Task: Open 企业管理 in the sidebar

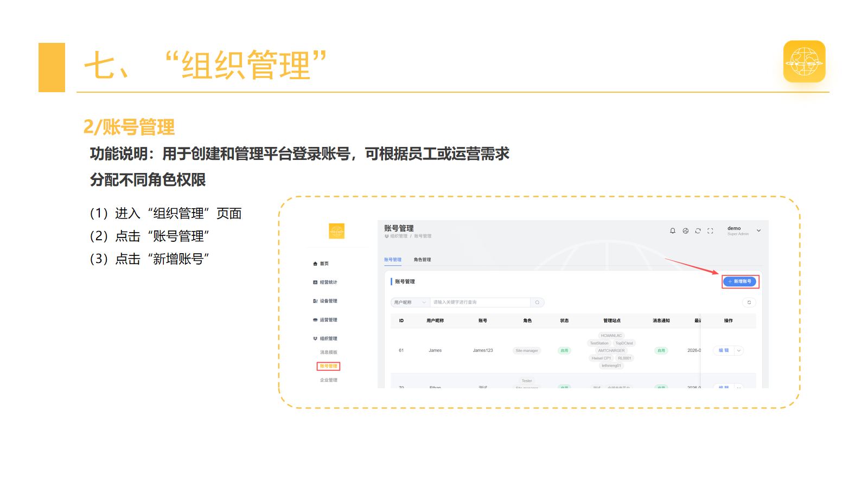Action: pyautogui.click(x=329, y=380)
